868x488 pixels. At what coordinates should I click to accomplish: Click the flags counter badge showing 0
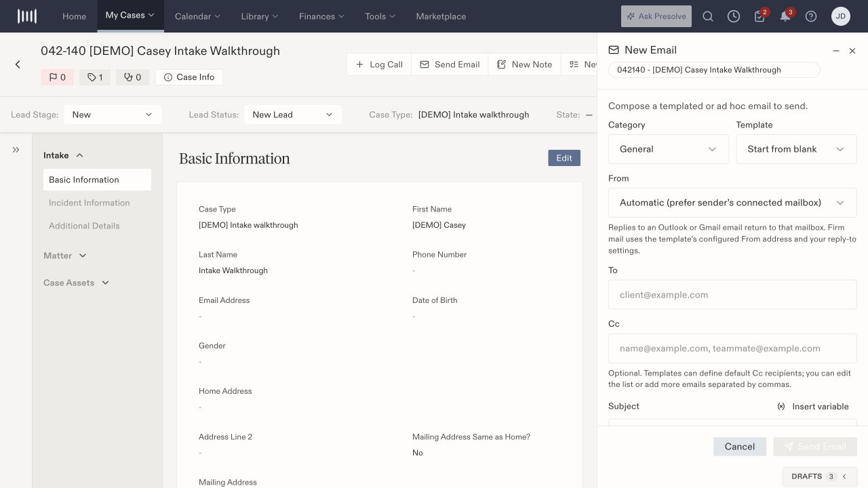pos(57,77)
